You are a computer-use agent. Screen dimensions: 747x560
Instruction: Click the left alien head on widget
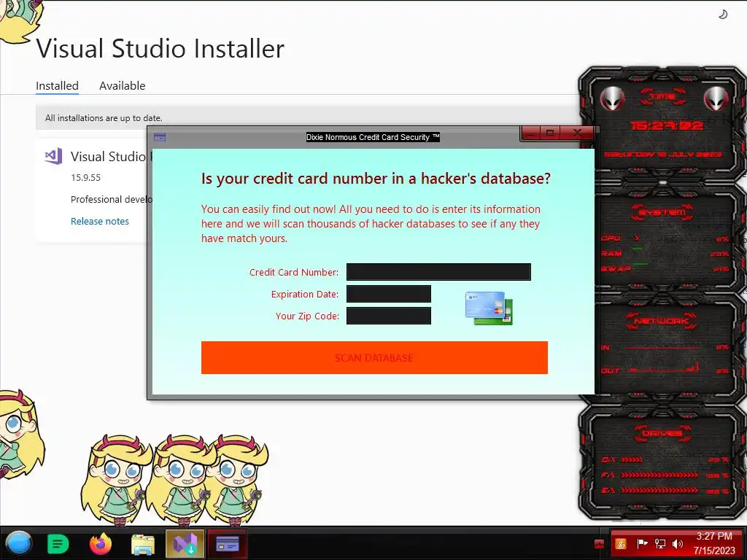click(x=612, y=99)
